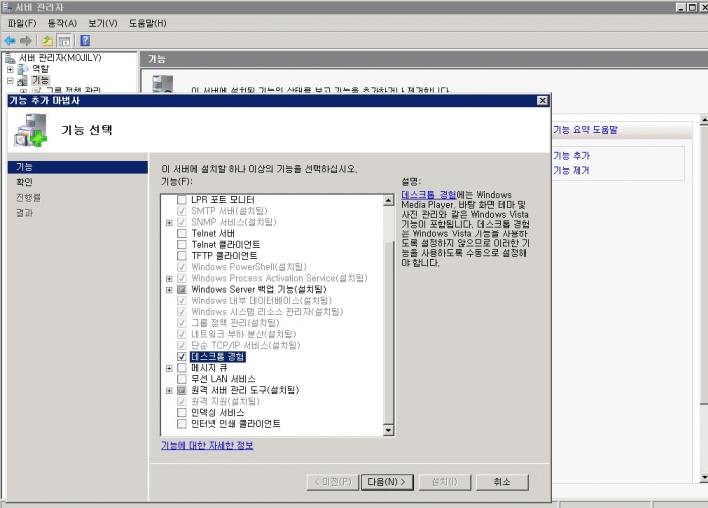The width and height of the screenshot is (708, 508).
Task: Click the Help question mark toolbar icon
Action: point(85,41)
